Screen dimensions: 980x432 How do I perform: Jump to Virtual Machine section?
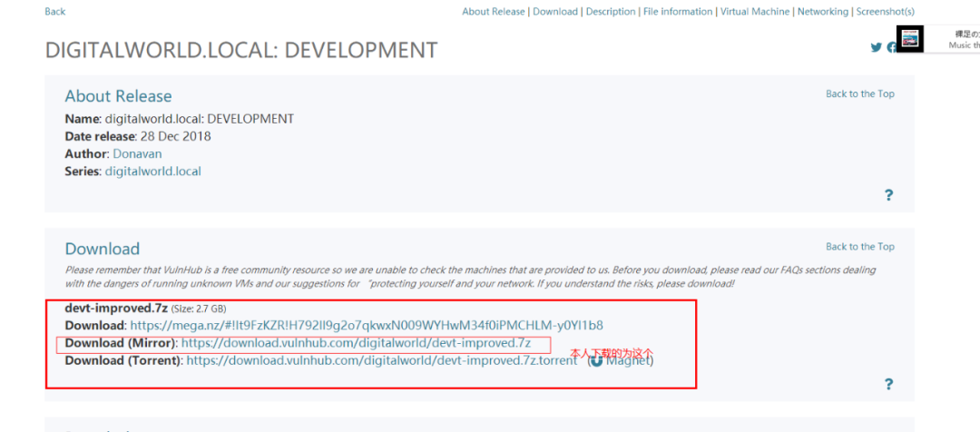pos(755,11)
